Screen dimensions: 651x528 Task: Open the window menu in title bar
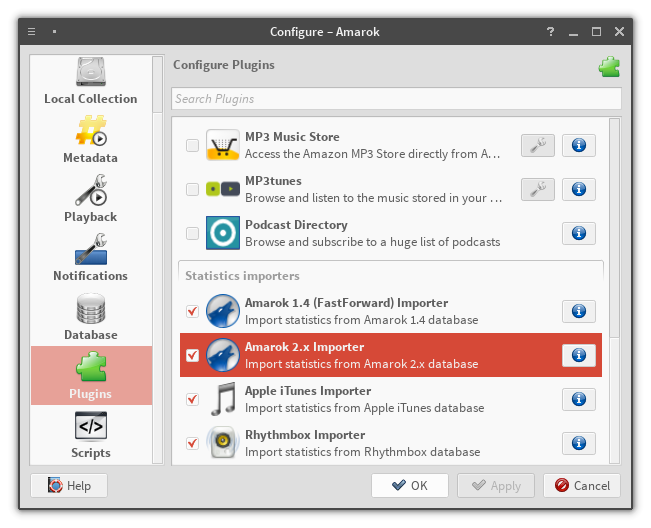pyautogui.click(x=32, y=32)
